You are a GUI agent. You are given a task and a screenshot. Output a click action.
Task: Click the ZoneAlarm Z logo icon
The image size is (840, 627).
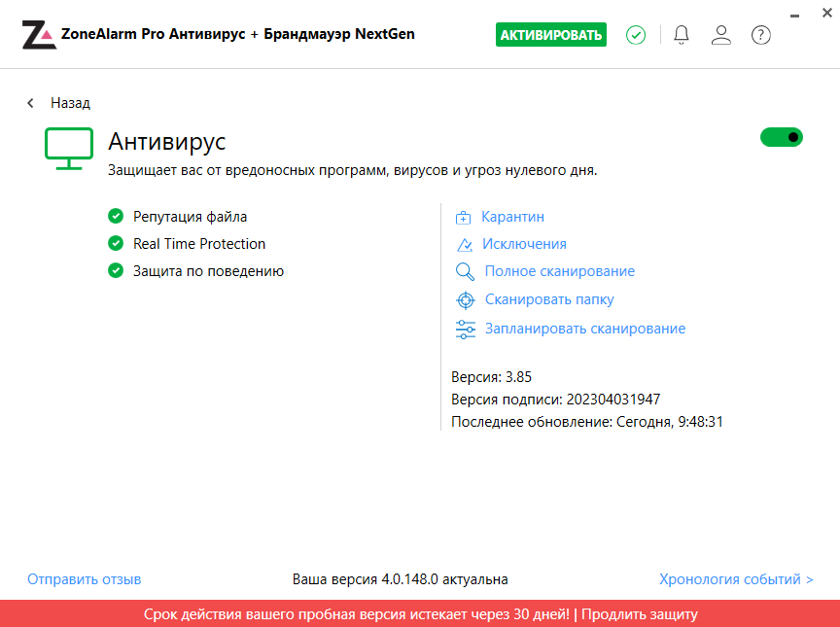click(39, 35)
